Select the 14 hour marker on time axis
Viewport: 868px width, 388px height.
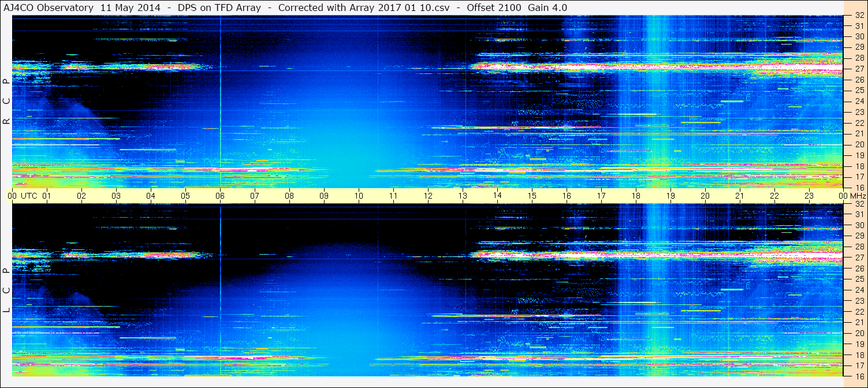tap(497, 196)
